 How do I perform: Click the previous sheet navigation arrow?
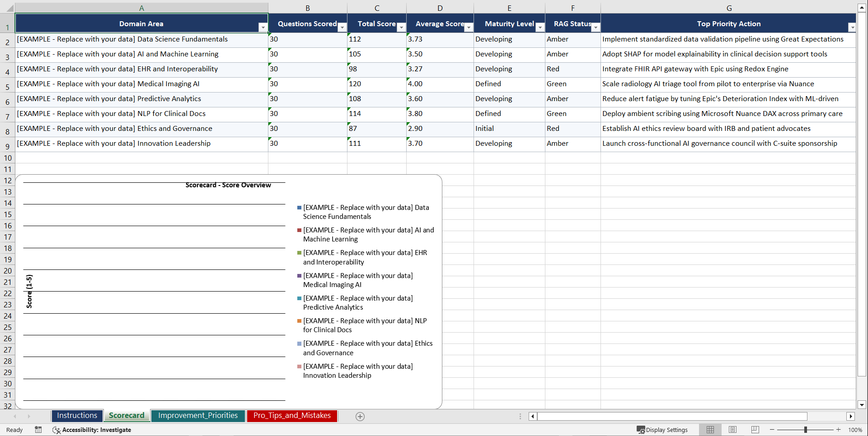click(15, 416)
